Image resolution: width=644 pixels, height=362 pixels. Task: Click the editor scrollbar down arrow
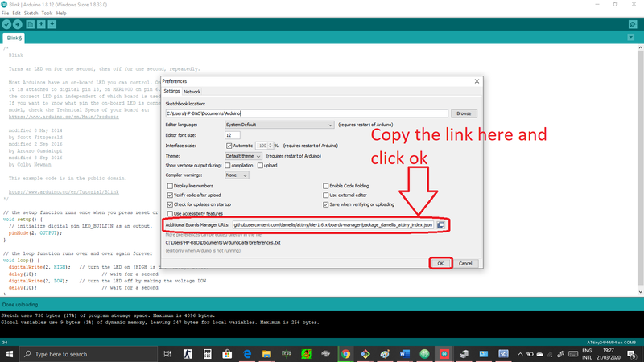point(640,292)
